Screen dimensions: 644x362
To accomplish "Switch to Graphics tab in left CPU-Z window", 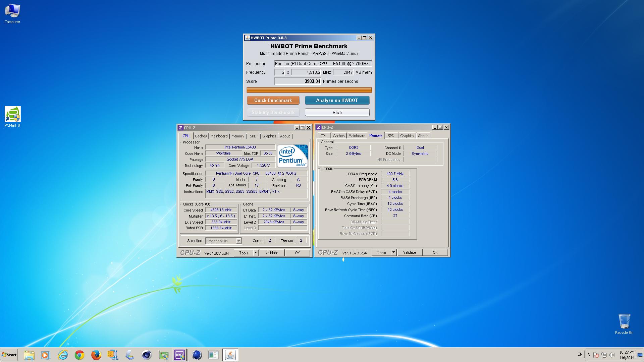I will click(x=269, y=136).
